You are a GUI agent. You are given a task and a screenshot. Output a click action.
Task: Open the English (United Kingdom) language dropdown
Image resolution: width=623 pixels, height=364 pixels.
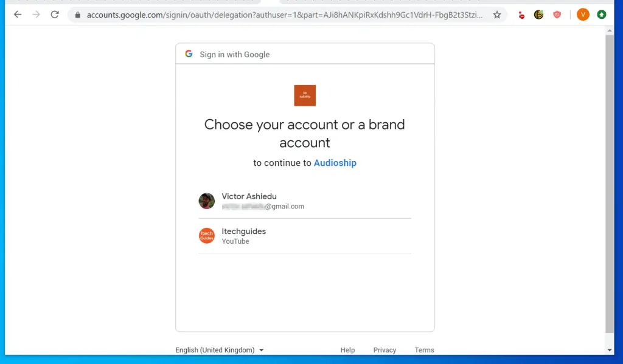220,349
